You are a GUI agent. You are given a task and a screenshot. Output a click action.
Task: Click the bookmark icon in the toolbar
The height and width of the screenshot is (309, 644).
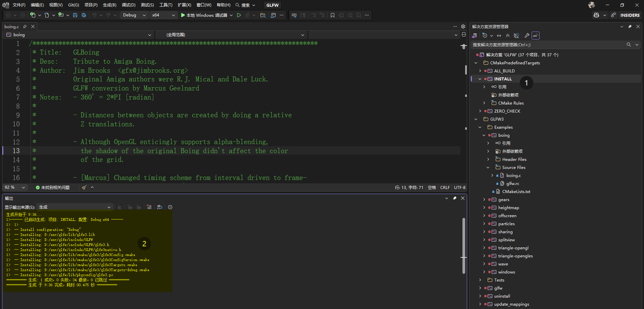pyautogui.click(x=333, y=15)
